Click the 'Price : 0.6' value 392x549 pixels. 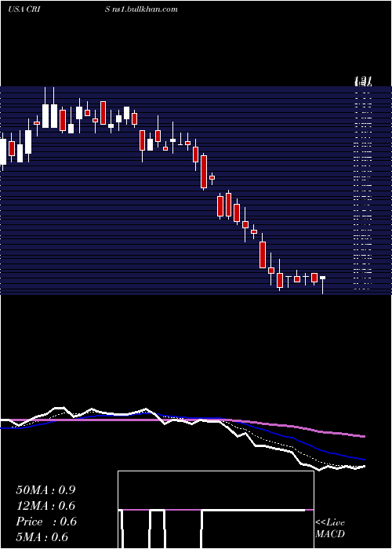click(x=45, y=522)
